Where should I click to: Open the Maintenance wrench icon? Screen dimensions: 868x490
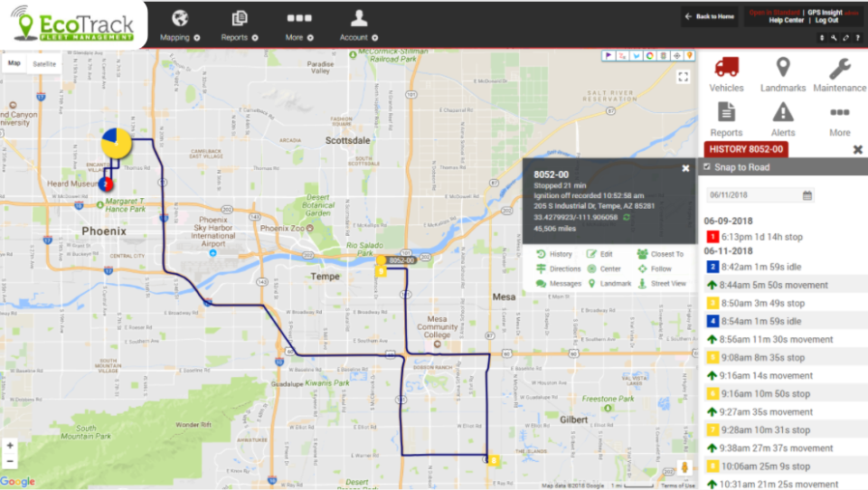840,69
